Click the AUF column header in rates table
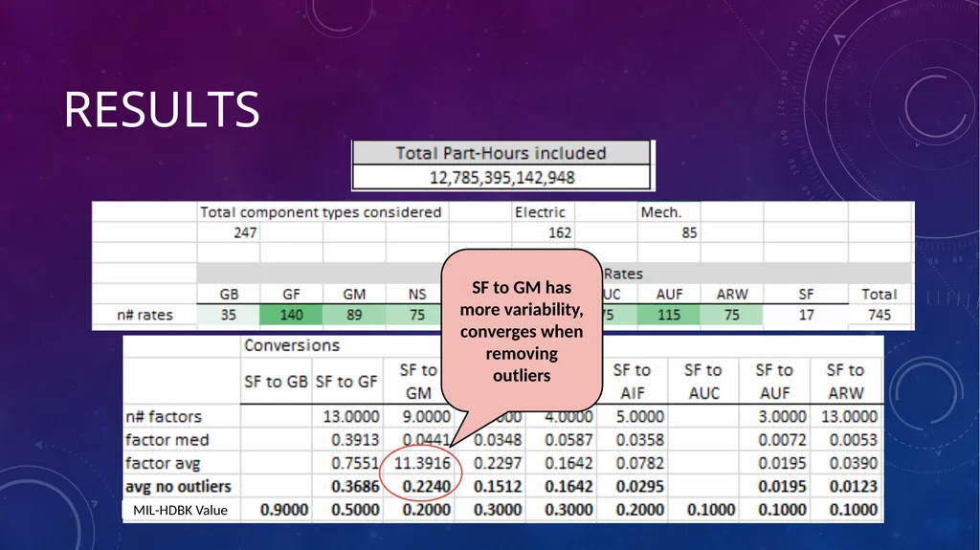This screenshot has width=980, height=550. point(669,295)
